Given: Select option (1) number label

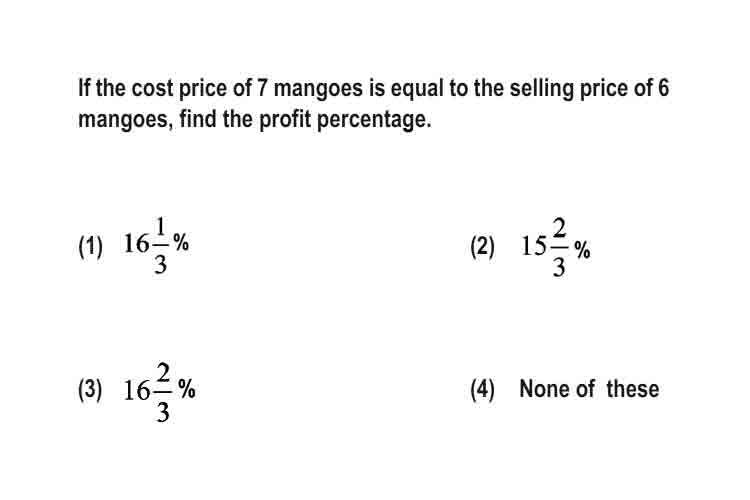Looking at the screenshot, I should [x=90, y=247].
